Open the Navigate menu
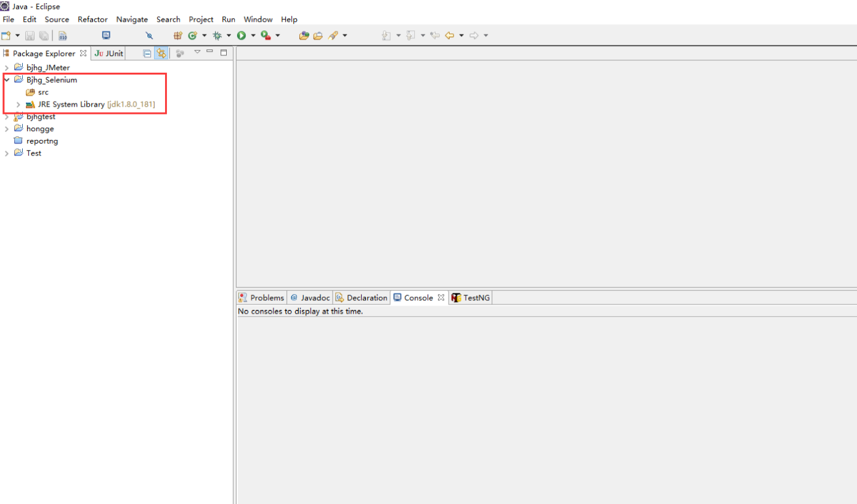 click(132, 19)
